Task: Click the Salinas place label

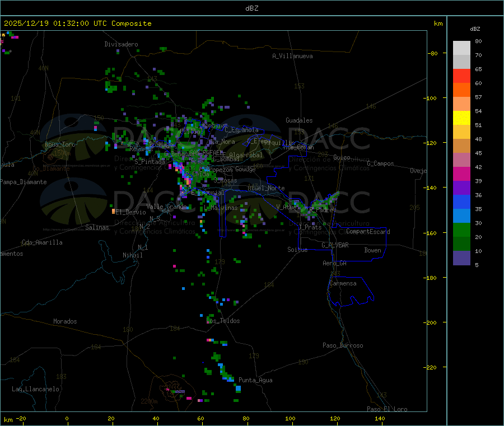Action: pyautogui.click(x=97, y=227)
